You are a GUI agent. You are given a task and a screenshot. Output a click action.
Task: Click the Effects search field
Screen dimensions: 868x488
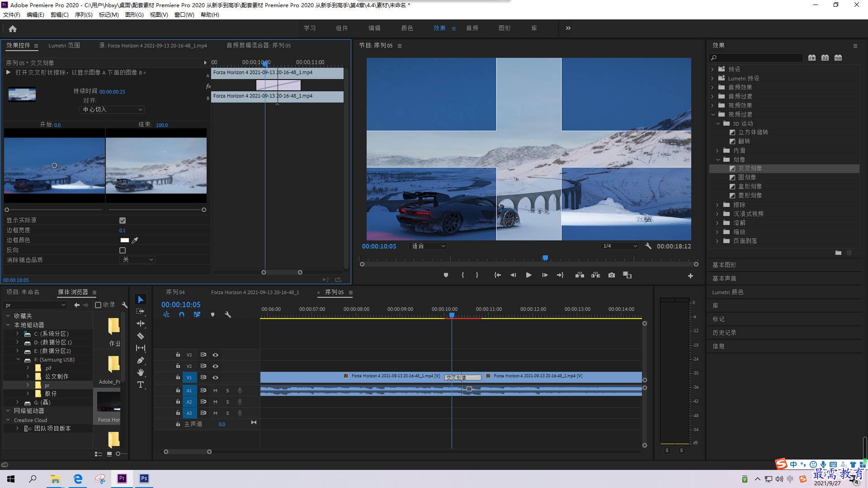click(756, 58)
